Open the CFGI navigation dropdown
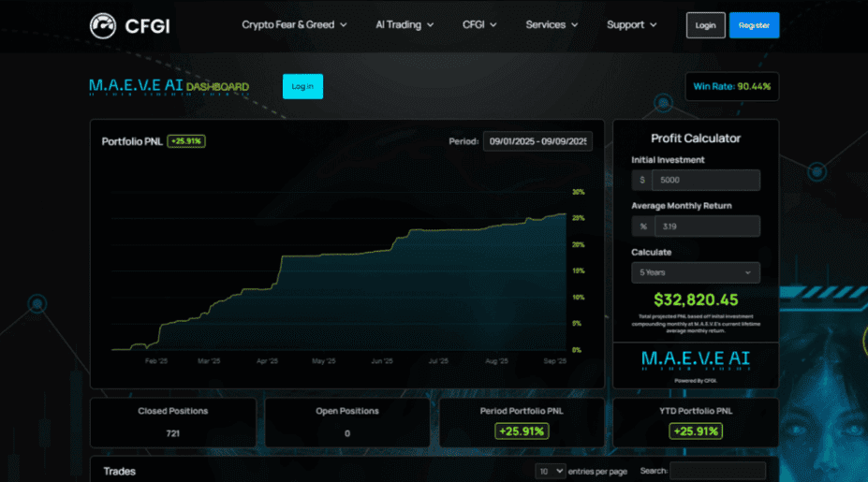This screenshot has height=482, width=868. [x=479, y=25]
